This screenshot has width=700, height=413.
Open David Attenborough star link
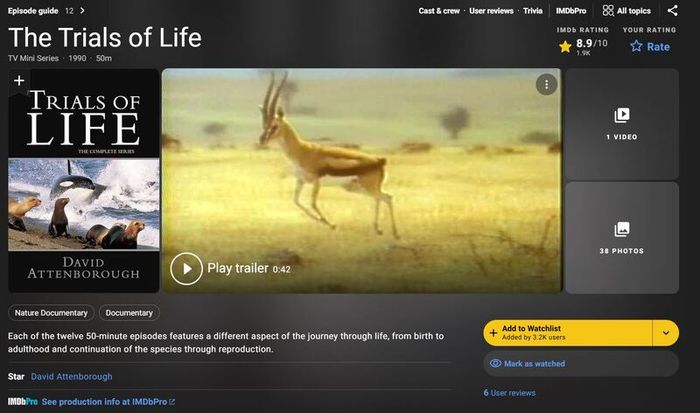click(x=71, y=376)
